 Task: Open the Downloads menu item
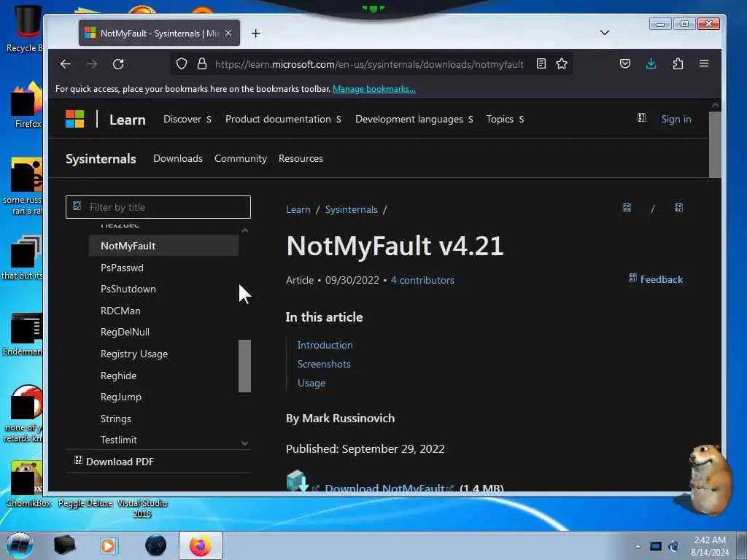coord(178,158)
